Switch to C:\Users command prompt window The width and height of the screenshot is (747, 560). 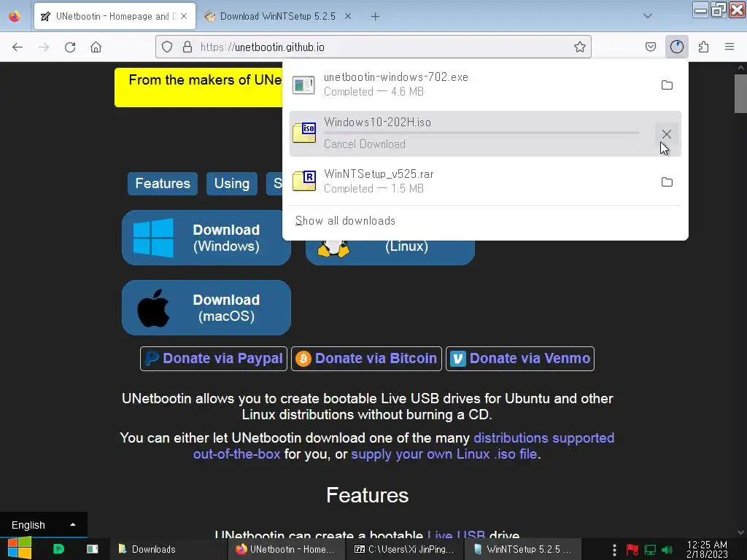(x=404, y=549)
